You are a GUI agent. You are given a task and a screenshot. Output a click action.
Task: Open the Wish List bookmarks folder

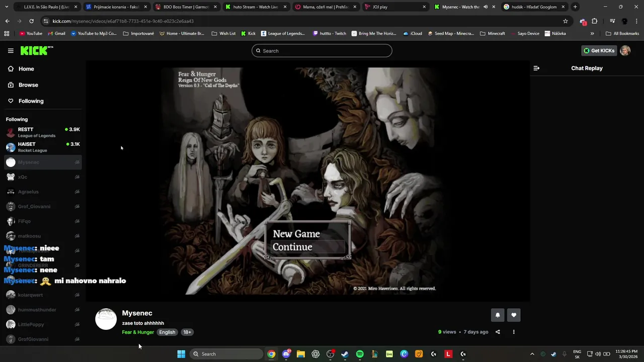tap(223, 34)
